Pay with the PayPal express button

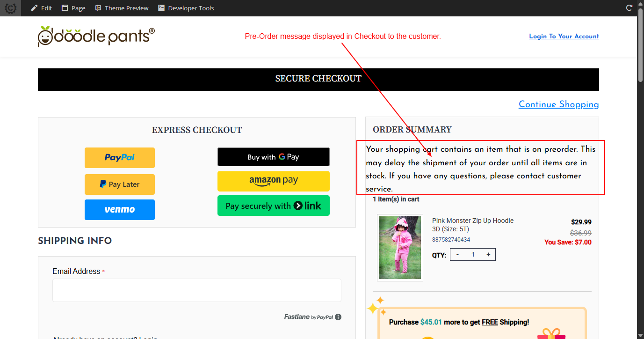tap(120, 158)
